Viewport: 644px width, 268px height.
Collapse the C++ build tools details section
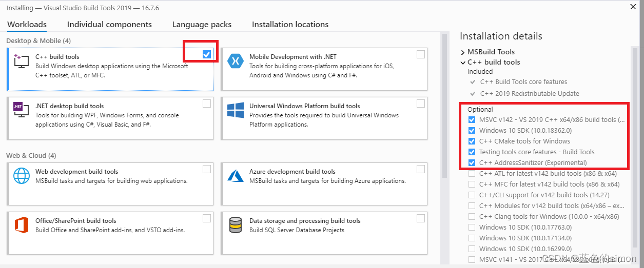tap(463, 63)
